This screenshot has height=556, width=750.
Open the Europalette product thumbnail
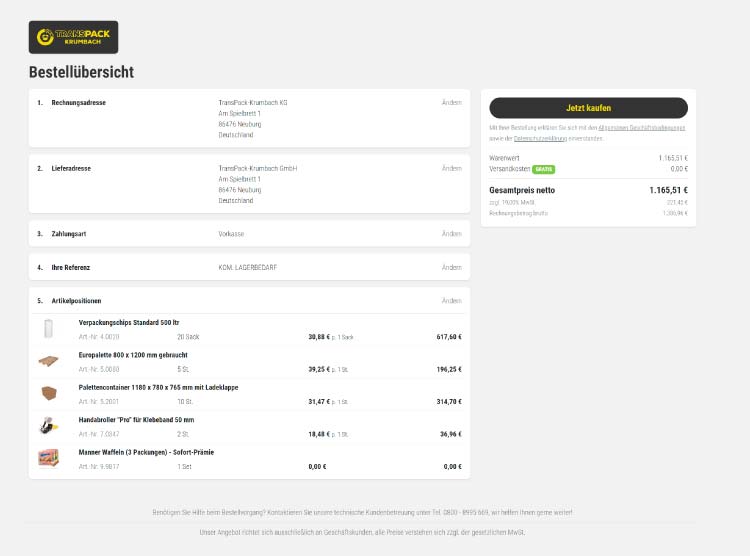[x=48, y=361]
